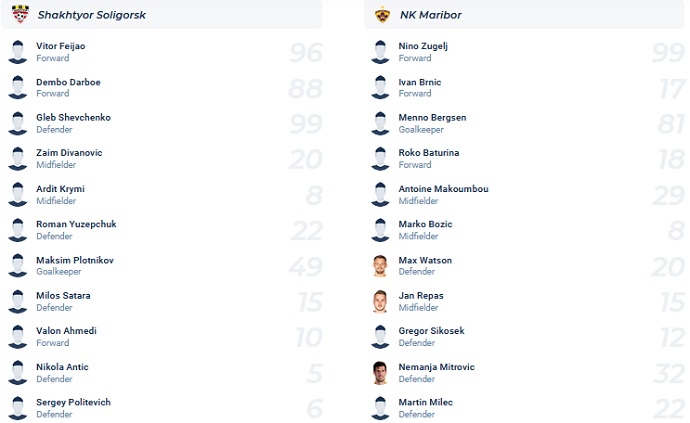Click Maksim Plotnikov's avatar icon
690x423 pixels.
[17, 266]
